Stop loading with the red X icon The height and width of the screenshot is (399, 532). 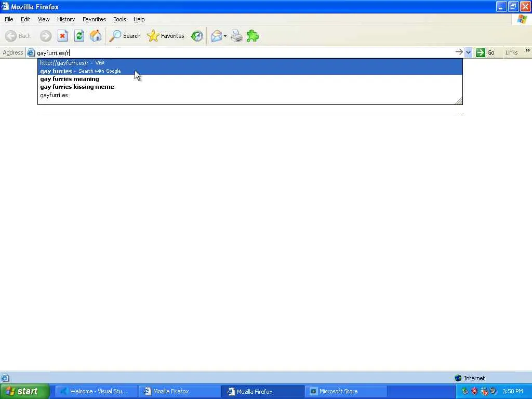(62, 36)
